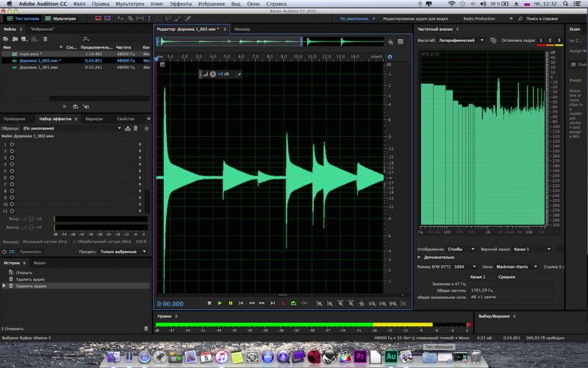Screen dimensions: 588x368
Task: Switch to Waveform view (Тип сигнала)
Action: point(23,18)
